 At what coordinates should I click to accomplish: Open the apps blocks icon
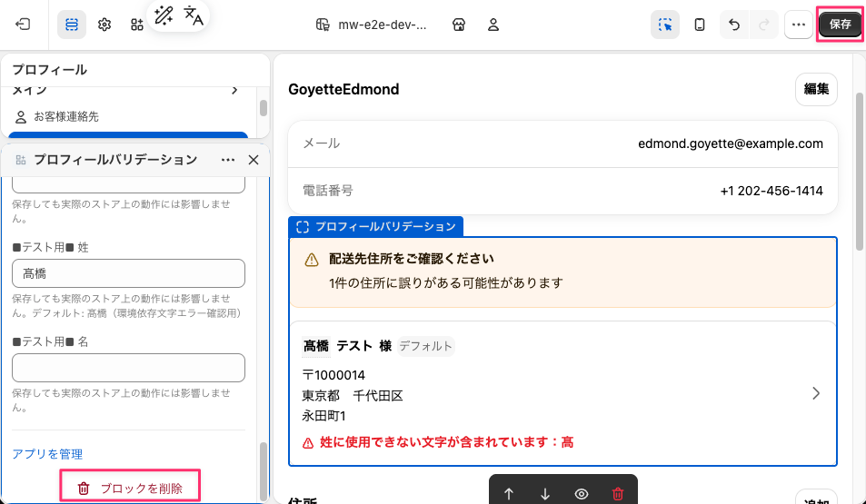point(136,25)
